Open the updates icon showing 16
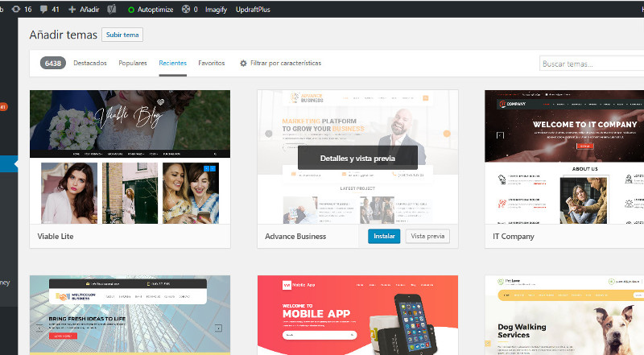Image resolution: width=644 pixels, height=355 pixels. [16, 9]
